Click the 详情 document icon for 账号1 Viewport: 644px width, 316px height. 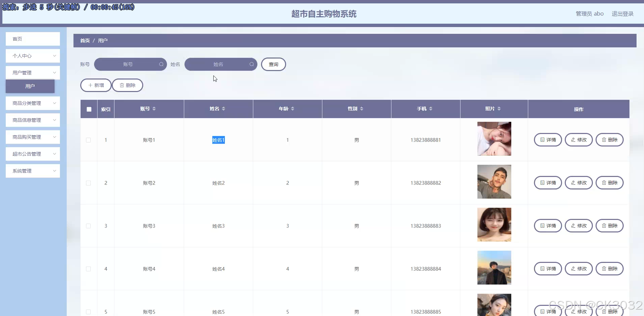542,140
